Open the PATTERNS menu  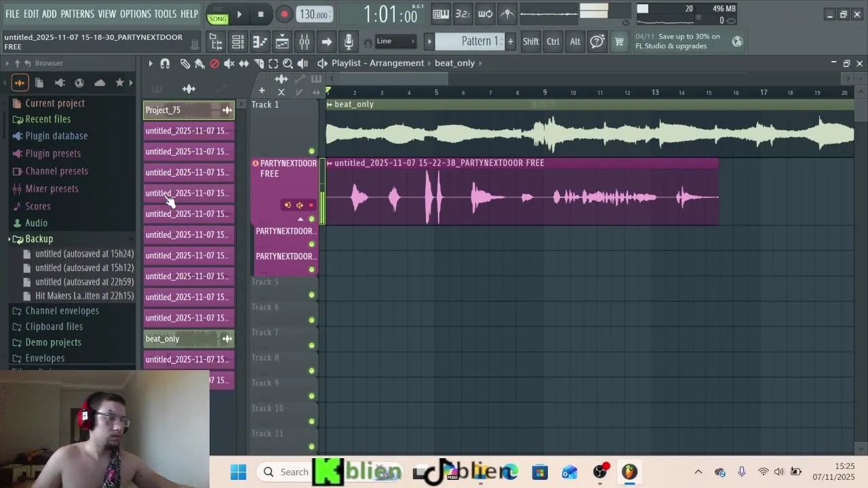pos(77,14)
